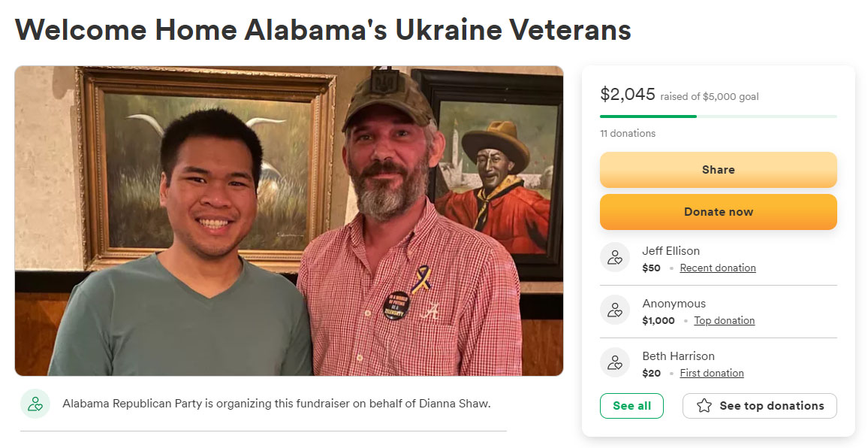Click the Beth Harrison donor name
Viewport: 868px width, 448px height.
678,356
